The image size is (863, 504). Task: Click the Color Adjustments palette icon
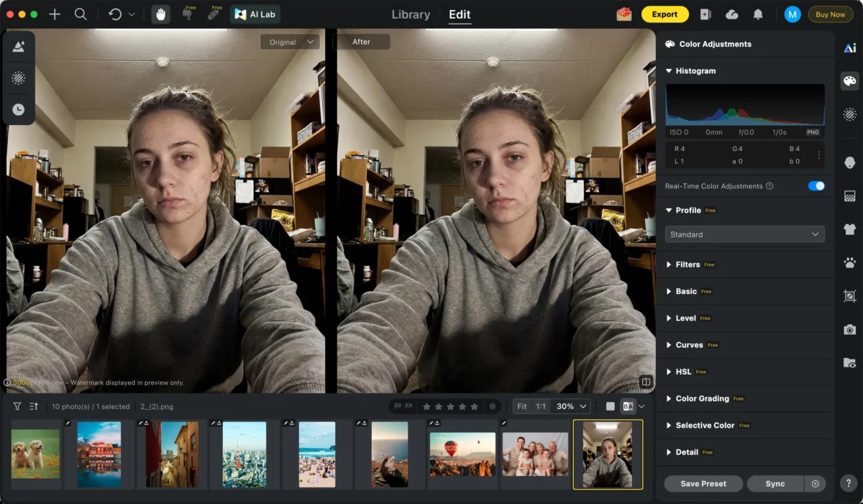tap(849, 81)
